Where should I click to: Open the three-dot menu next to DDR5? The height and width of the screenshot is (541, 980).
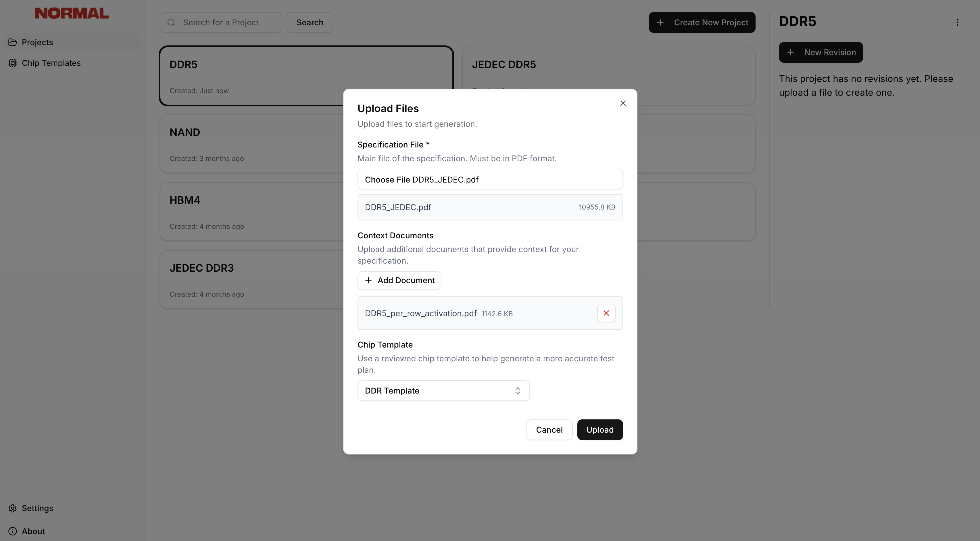[958, 22]
